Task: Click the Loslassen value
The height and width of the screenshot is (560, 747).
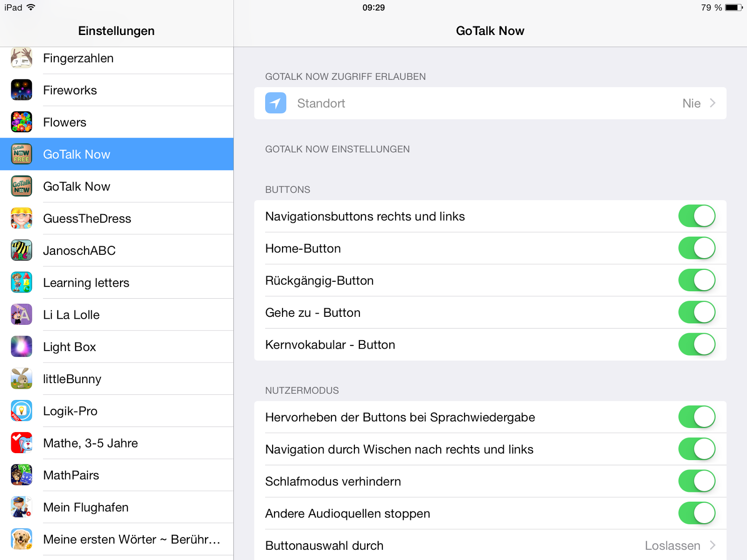Action: click(x=673, y=546)
